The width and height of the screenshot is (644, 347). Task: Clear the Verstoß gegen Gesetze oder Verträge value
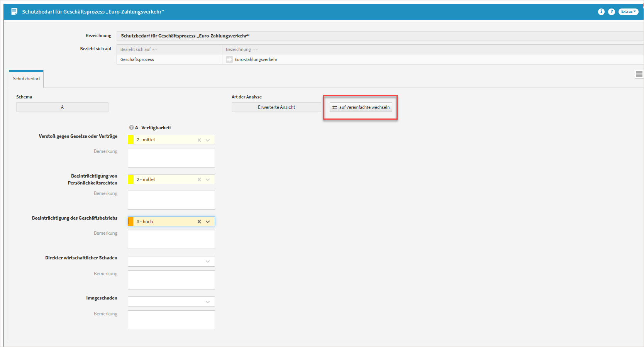click(199, 140)
